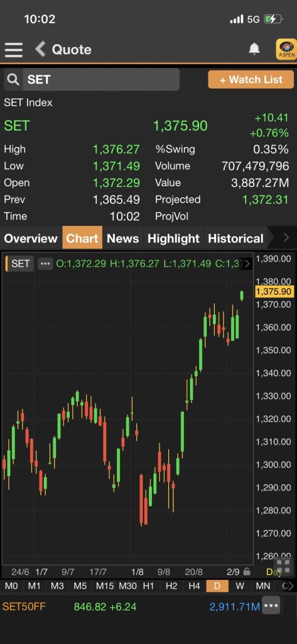The height and width of the screenshot is (644, 297).
Task: Select M30 timeframe
Action: pyautogui.click(x=127, y=586)
